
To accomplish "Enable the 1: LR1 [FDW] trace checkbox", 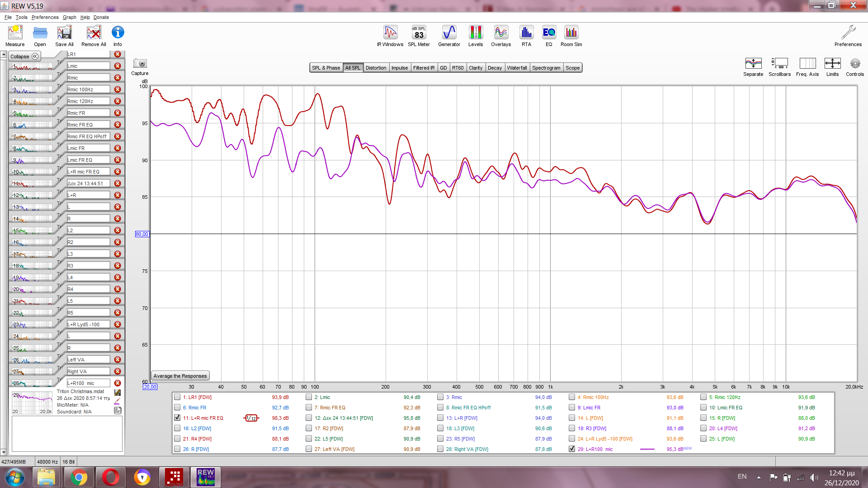I will click(177, 397).
